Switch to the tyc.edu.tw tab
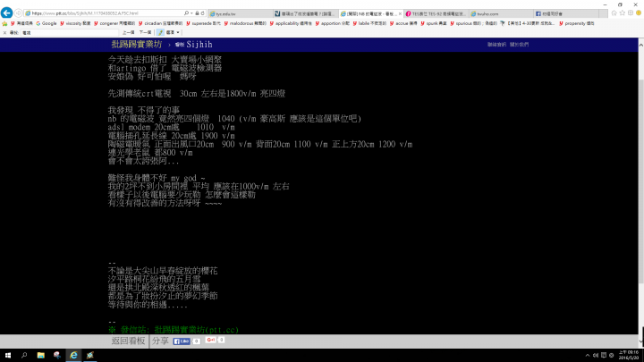The image size is (644, 362). point(241,13)
